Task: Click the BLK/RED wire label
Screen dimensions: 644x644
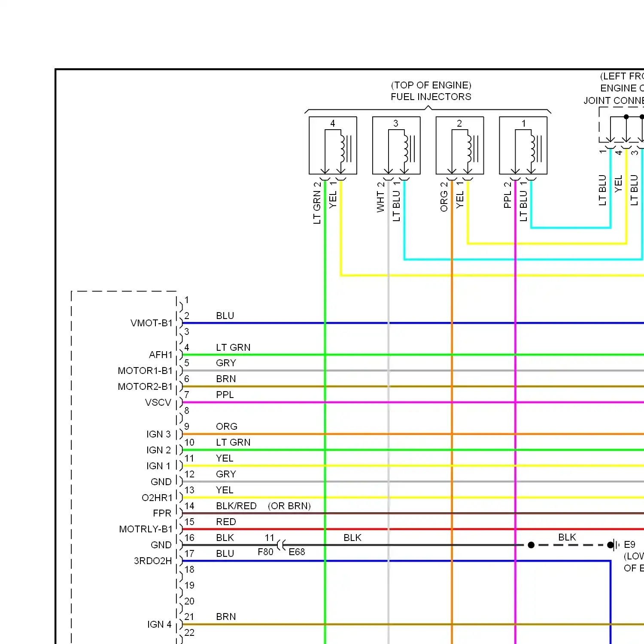Action: tap(236, 506)
